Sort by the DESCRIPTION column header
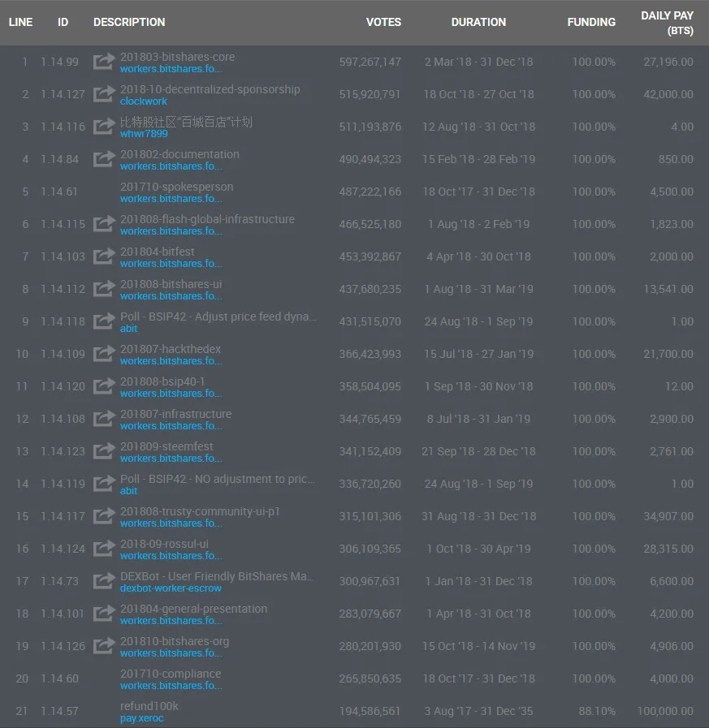Viewport: 709px width, 728px height. (x=129, y=22)
